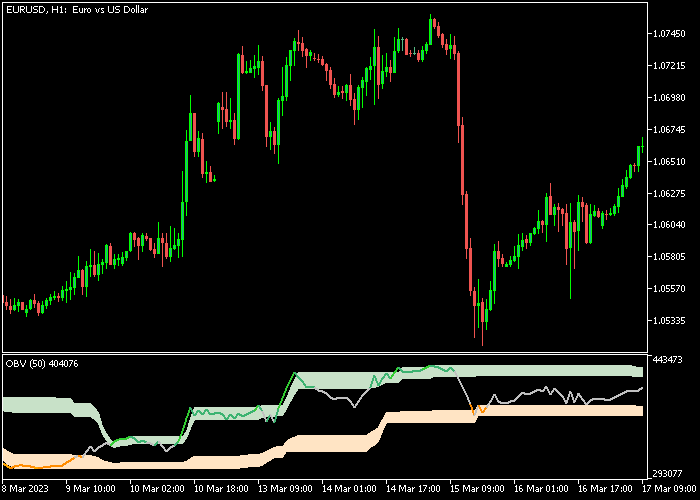Click the 8 Mar 2023 date label
The image size is (700, 500).
pos(26,488)
